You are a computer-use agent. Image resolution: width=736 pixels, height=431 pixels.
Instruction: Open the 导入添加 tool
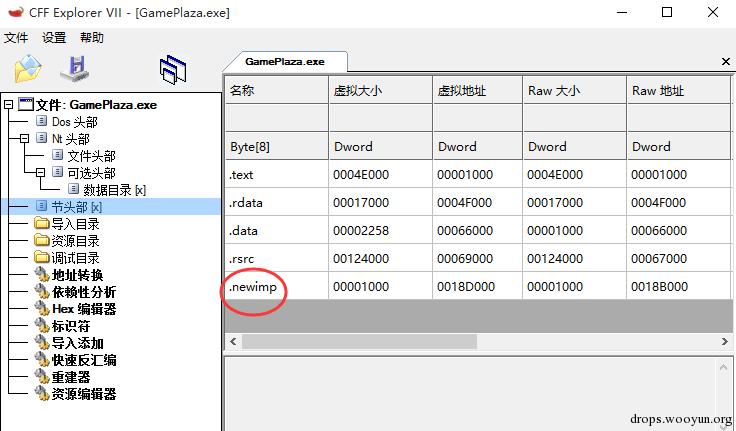point(77,343)
